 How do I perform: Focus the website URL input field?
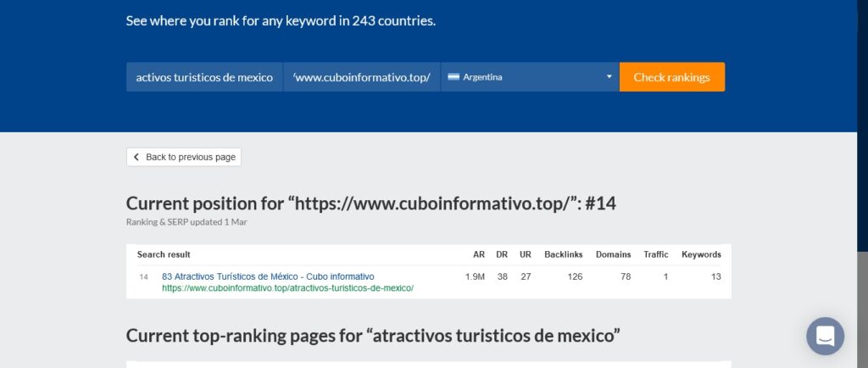pos(362,77)
